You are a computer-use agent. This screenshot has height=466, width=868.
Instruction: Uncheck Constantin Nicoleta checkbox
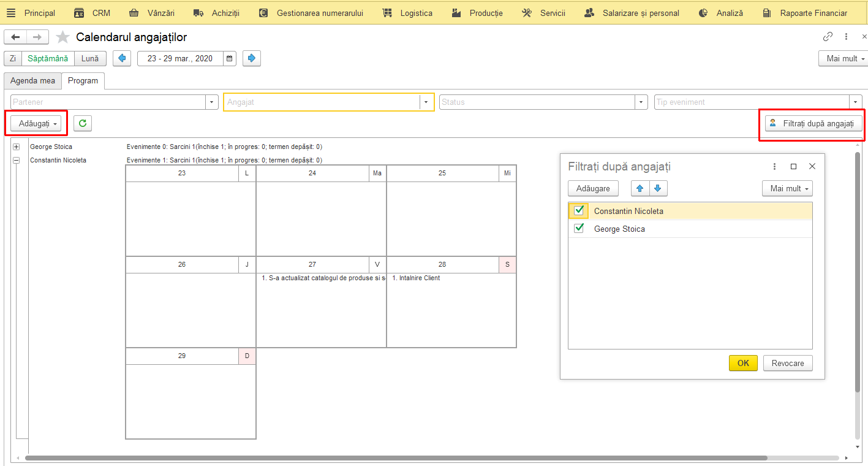(x=579, y=210)
